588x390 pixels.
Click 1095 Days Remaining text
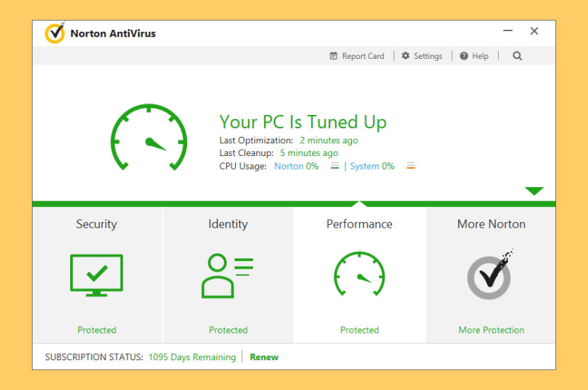[x=192, y=357]
